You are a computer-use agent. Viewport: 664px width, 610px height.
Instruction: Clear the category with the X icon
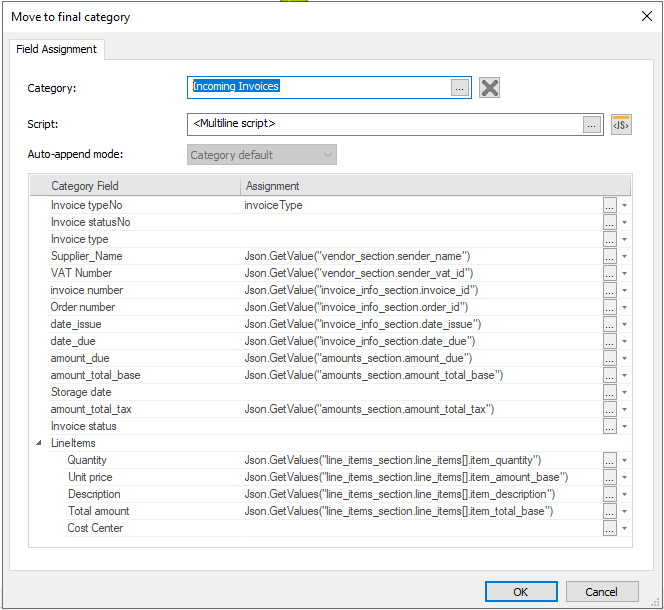[x=489, y=88]
